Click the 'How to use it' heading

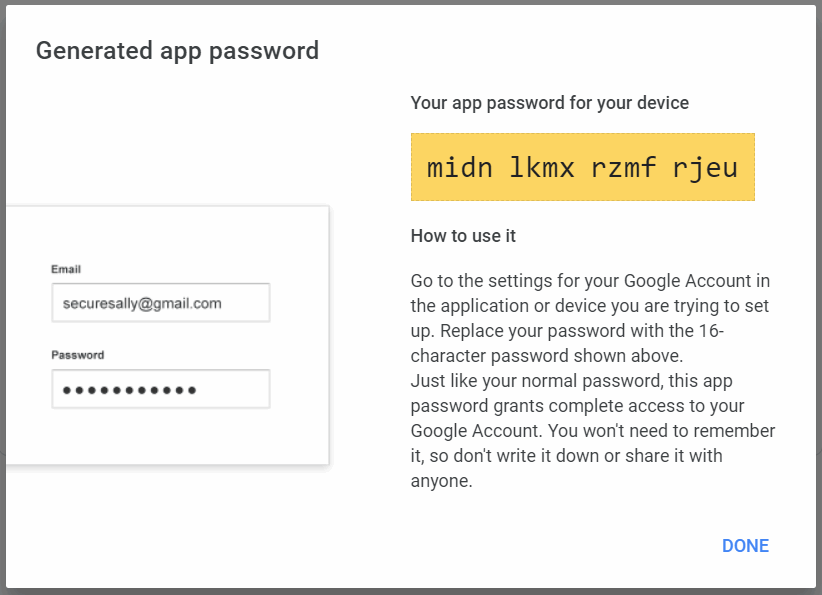pos(463,236)
